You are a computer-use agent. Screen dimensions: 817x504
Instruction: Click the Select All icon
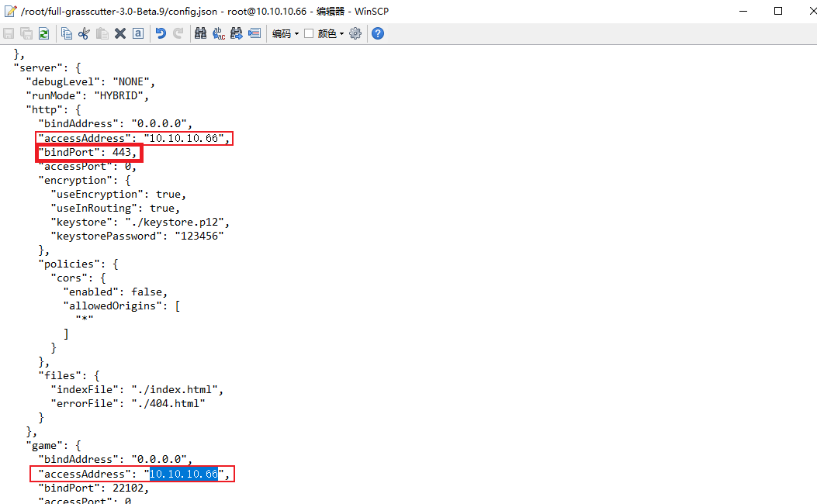coord(137,33)
